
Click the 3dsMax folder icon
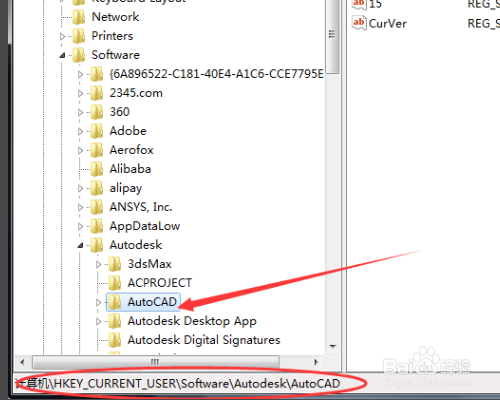(x=115, y=264)
